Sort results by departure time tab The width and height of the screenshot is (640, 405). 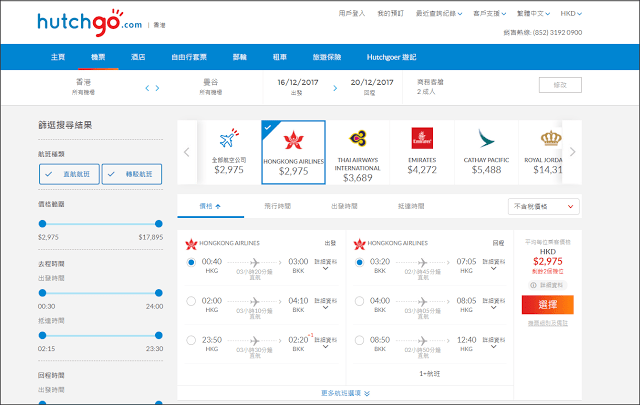coord(344,206)
